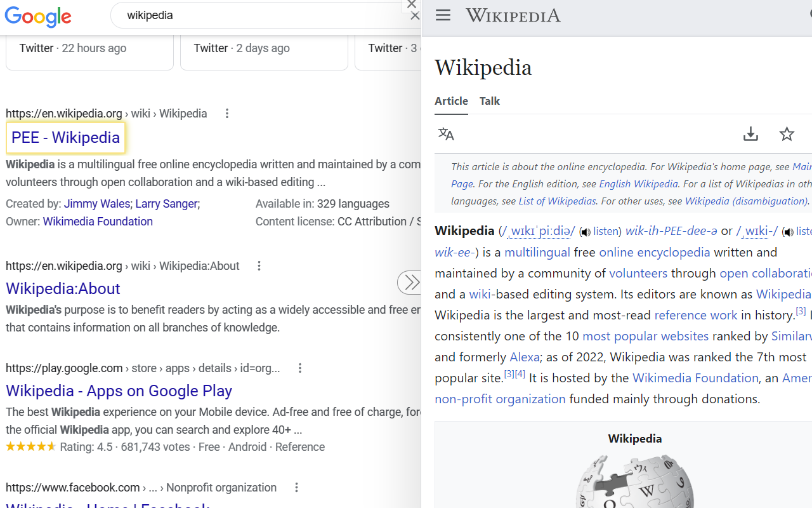Follow the Alexa link
The width and height of the screenshot is (812, 508).
(x=525, y=357)
